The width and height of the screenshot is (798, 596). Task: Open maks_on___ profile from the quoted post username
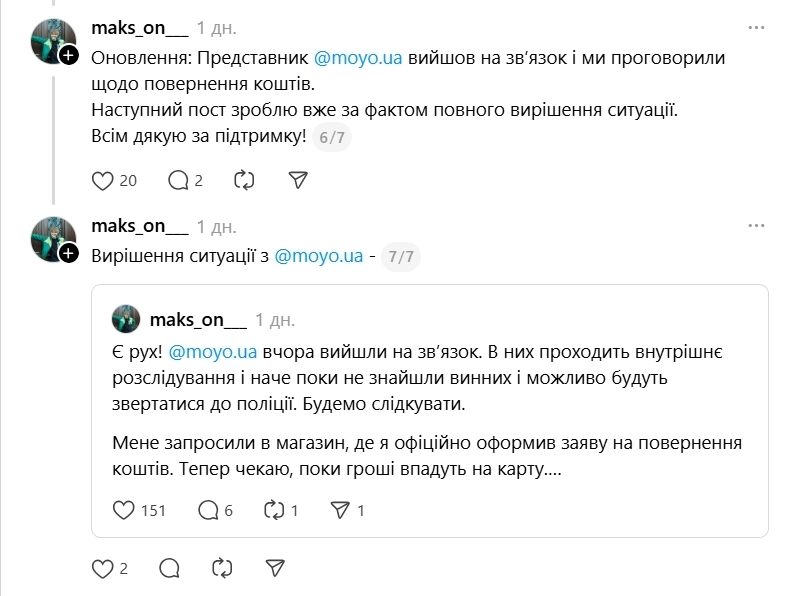coord(197,320)
